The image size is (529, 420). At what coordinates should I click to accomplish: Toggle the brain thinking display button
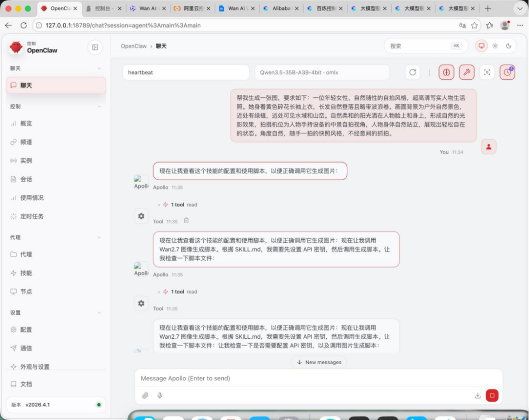pyautogui.click(x=446, y=72)
